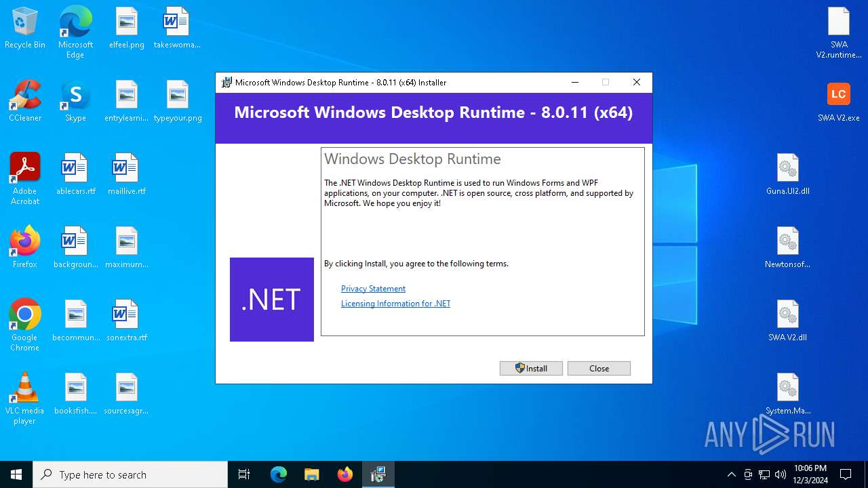Select the SWA V2.runtime... file icon
868x488 pixels.
839,33
